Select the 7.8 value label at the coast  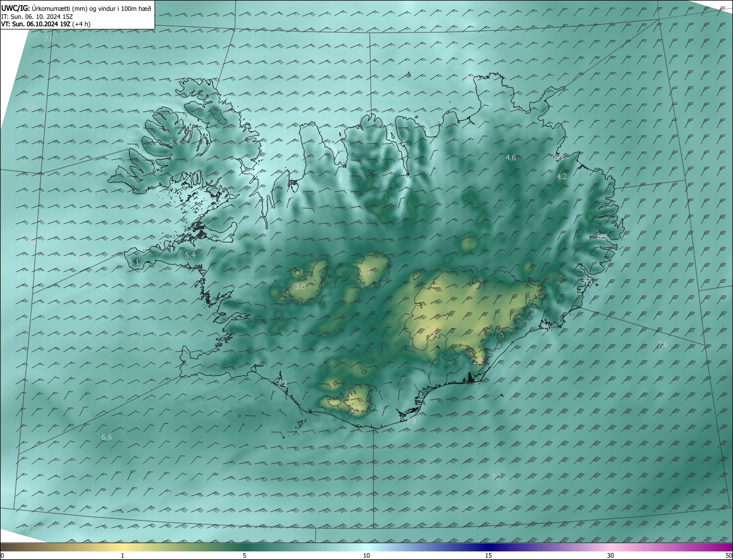[x=411, y=421]
